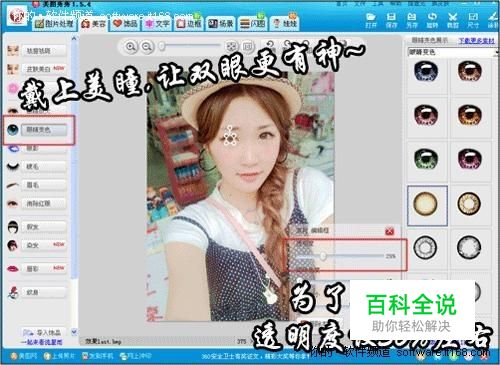The image size is (500, 365).
Task: Click the 网上冲印 status bar link
Action: click(x=136, y=356)
